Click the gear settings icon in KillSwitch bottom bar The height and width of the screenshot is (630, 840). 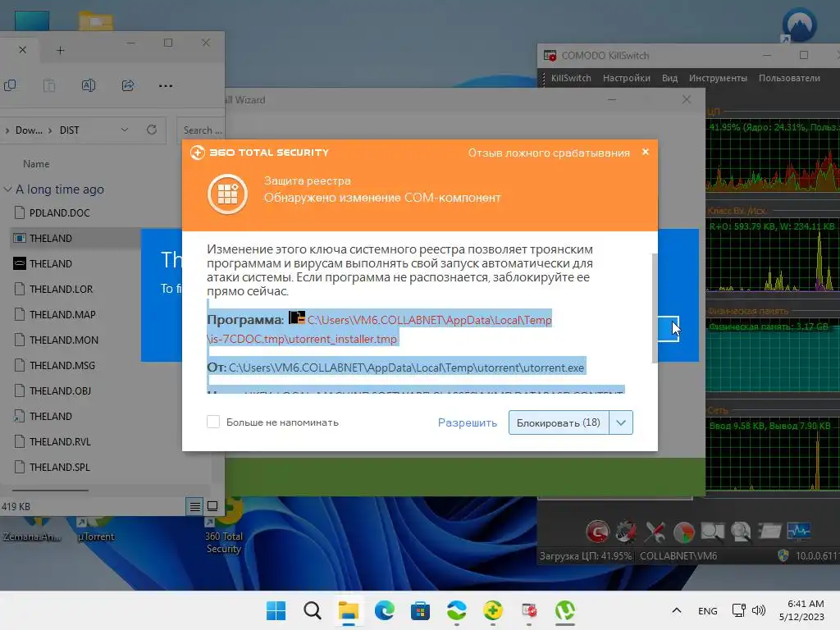tap(626, 532)
